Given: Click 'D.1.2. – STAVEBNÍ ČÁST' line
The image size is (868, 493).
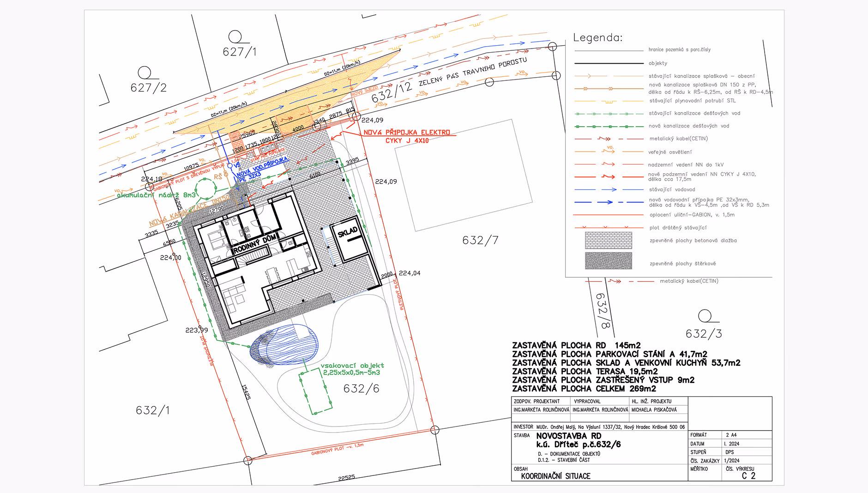Looking at the screenshot, I should tap(564, 460).
